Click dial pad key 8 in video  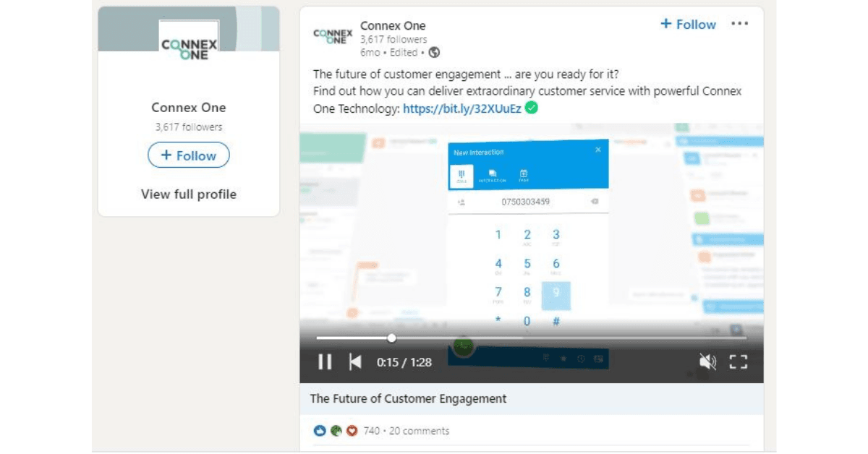(527, 294)
